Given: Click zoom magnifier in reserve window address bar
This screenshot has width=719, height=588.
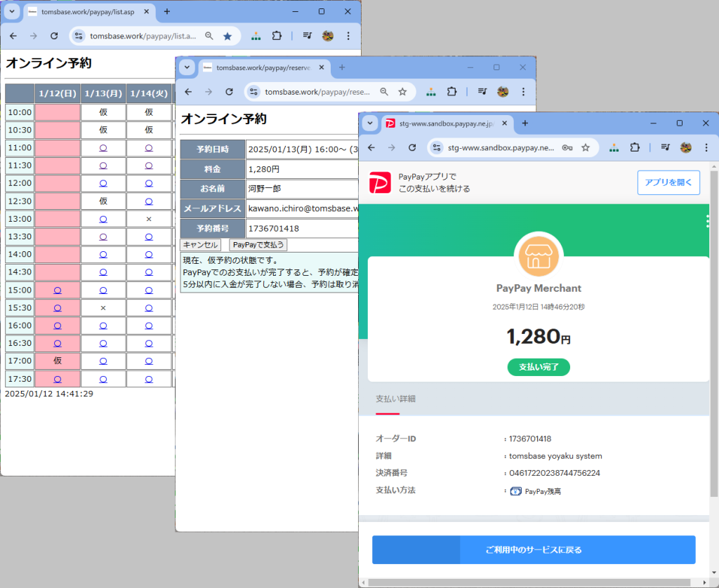Looking at the screenshot, I should coord(384,92).
